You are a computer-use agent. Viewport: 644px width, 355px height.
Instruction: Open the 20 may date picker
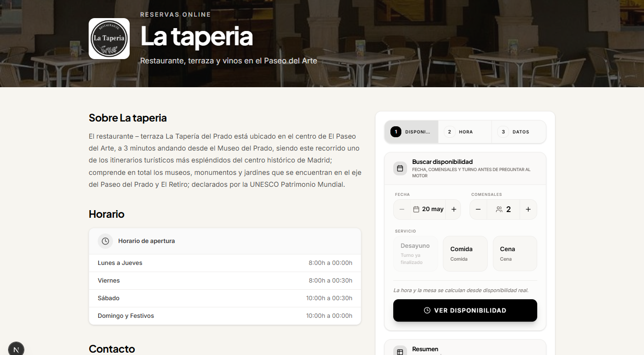click(x=428, y=209)
